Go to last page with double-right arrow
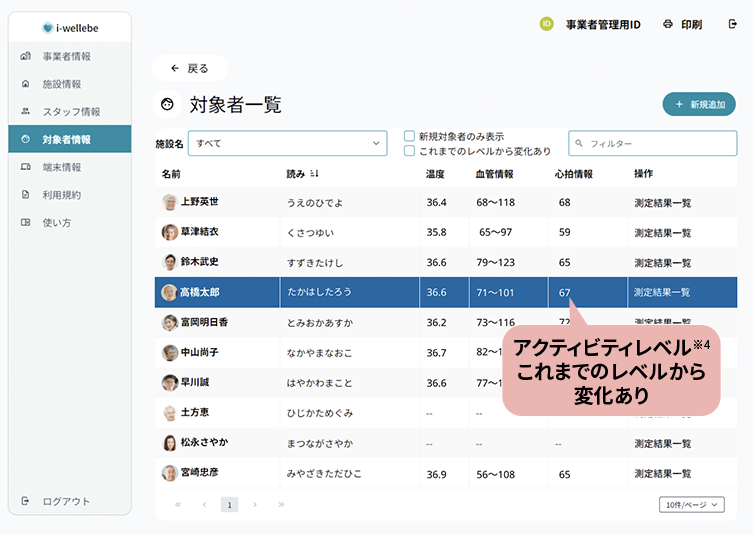The height and width of the screenshot is (535, 753). pos(281,504)
